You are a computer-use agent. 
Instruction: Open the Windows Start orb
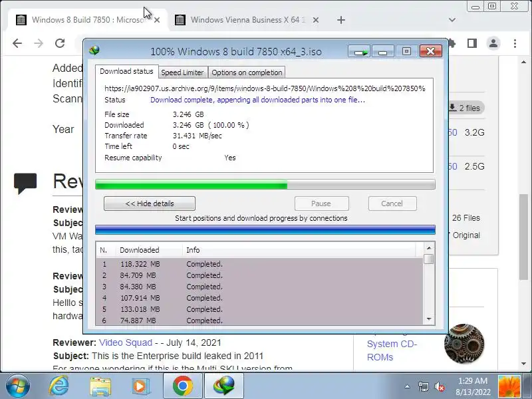[18, 386]
